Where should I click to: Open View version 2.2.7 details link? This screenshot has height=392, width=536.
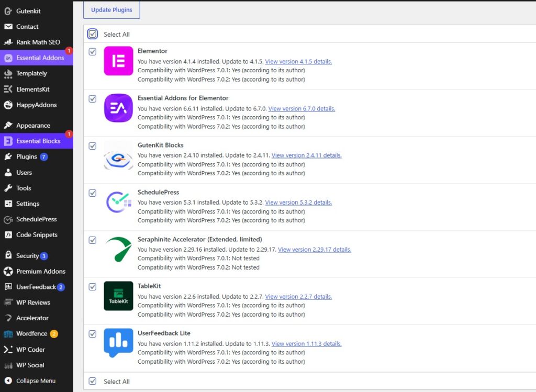(x=298, y=297)
